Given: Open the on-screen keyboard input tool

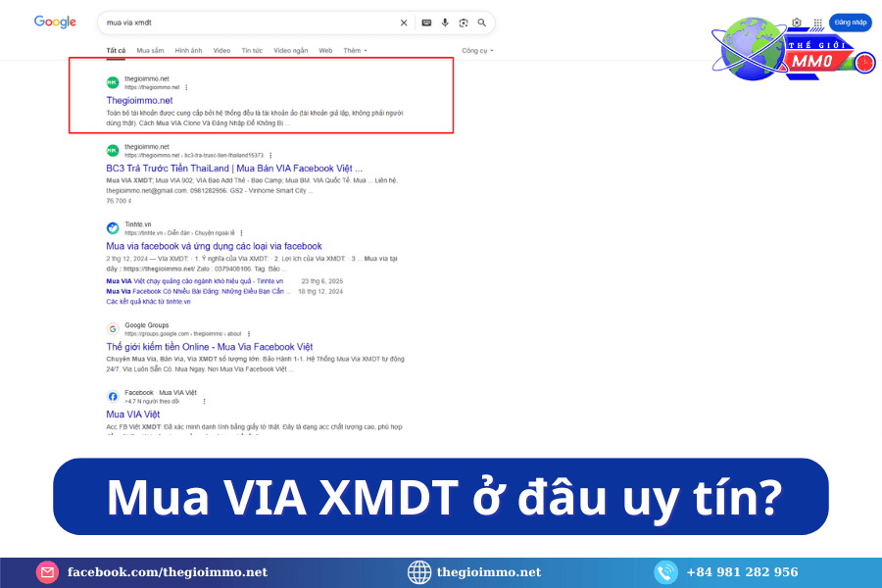Looking at the screenshot, I should pyautogui.click(x=426, y=23).
